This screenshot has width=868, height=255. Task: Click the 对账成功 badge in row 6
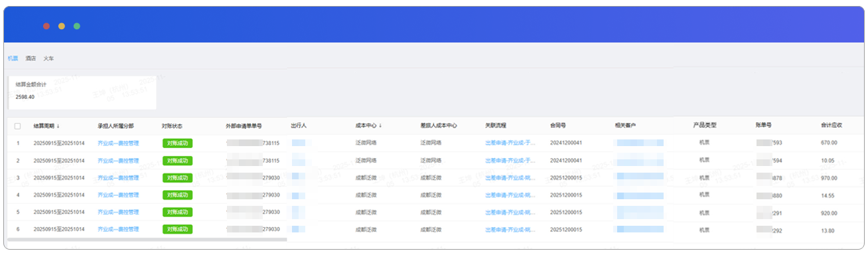177,229
